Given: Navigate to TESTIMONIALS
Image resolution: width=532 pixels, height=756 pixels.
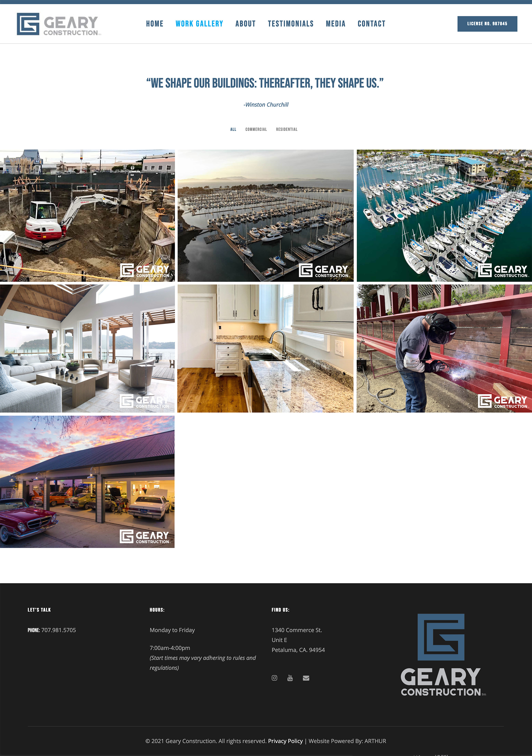Looking at the screenshot, I should [x=290, y=24].
